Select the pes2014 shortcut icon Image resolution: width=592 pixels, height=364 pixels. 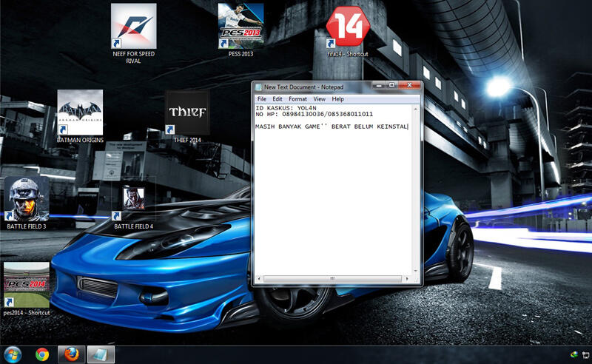(26, 285)
